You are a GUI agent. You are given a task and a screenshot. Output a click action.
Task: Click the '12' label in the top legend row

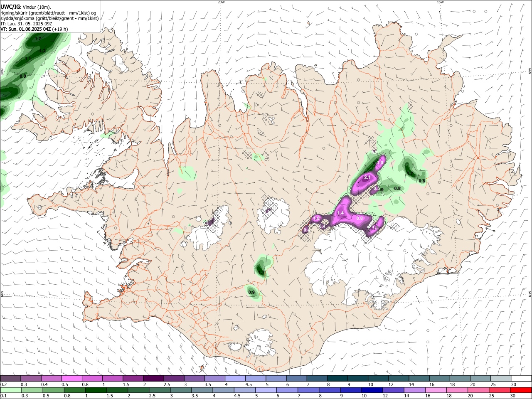pyautogui.click(x=391, y=384)
